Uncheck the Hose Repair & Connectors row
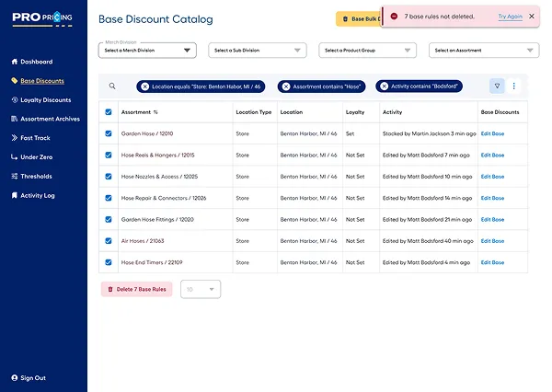This screenshot has width=552, height=392. pos(109,198)
